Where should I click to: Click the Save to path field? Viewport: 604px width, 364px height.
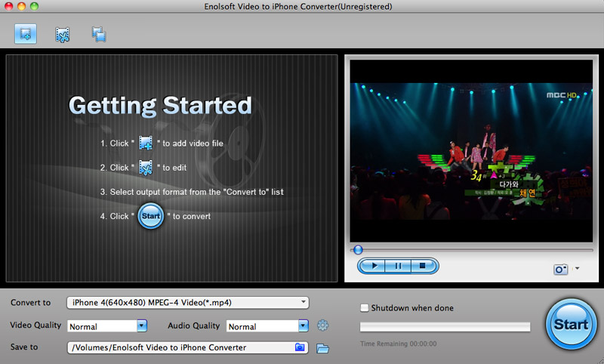click(x=187, y=347)
